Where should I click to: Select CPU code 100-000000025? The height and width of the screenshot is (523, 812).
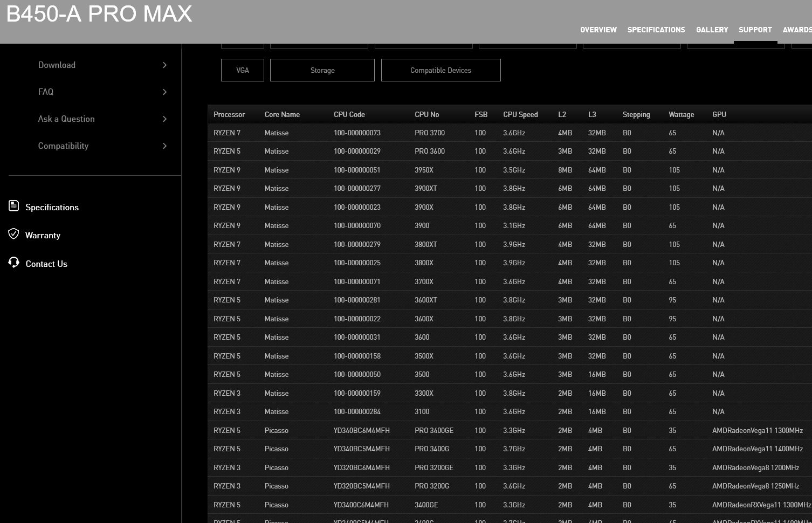coord(357,263)
